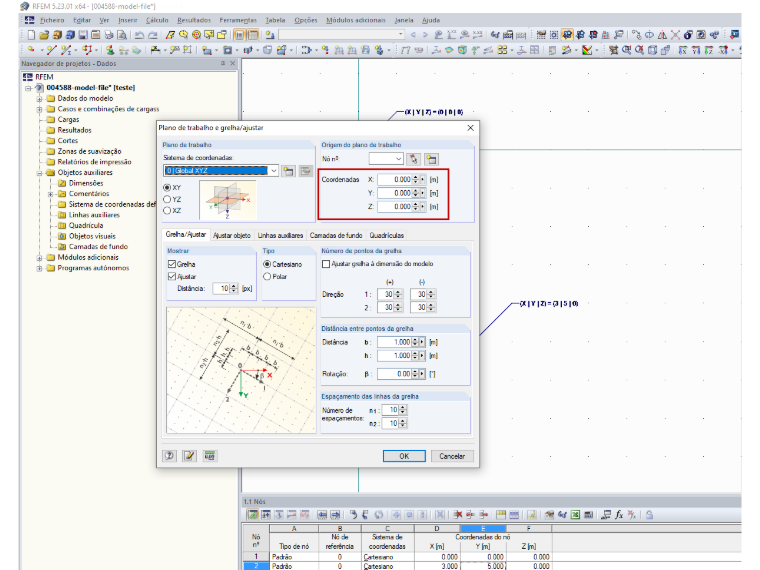
Task: Click the Ajustar Distância spinner arrows
Action: [x=234, y=288]
